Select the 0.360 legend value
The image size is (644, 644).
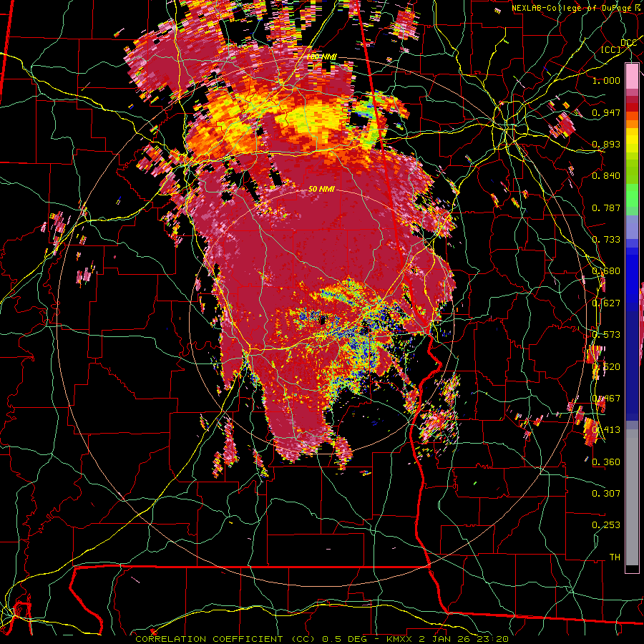606,462
